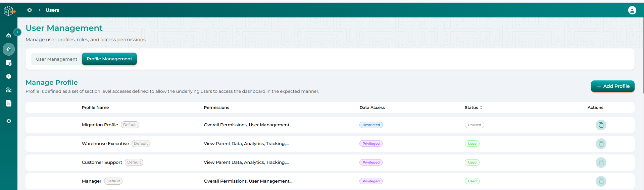This screenshot has height=190, width=644.
Task: Open the bank-building analytics icon in sidebar
Action: tap(9, 90)
